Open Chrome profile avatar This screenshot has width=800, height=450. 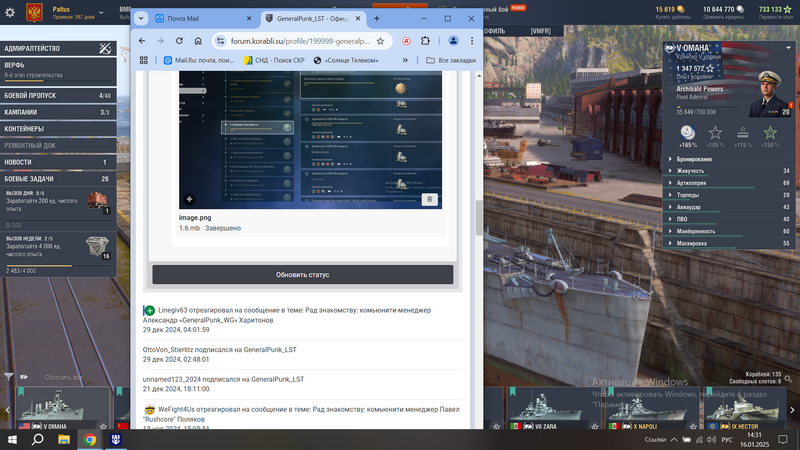click(x=453, y=41)
